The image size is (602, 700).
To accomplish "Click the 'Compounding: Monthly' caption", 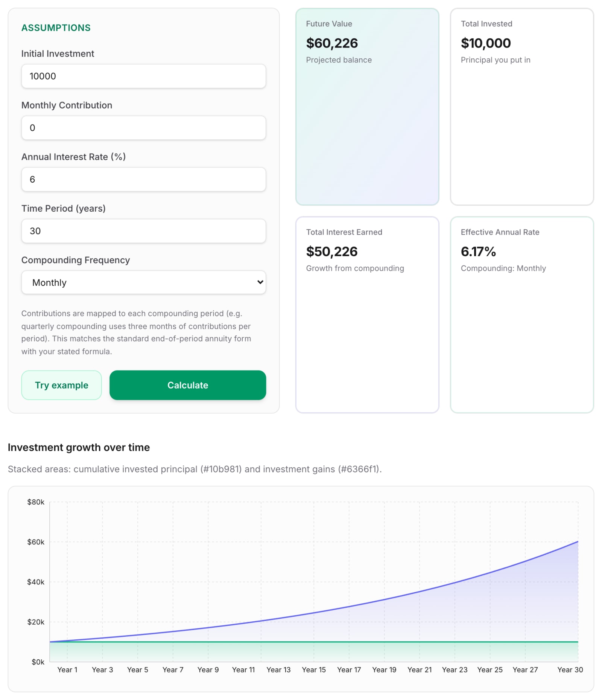I will (503, 268).
